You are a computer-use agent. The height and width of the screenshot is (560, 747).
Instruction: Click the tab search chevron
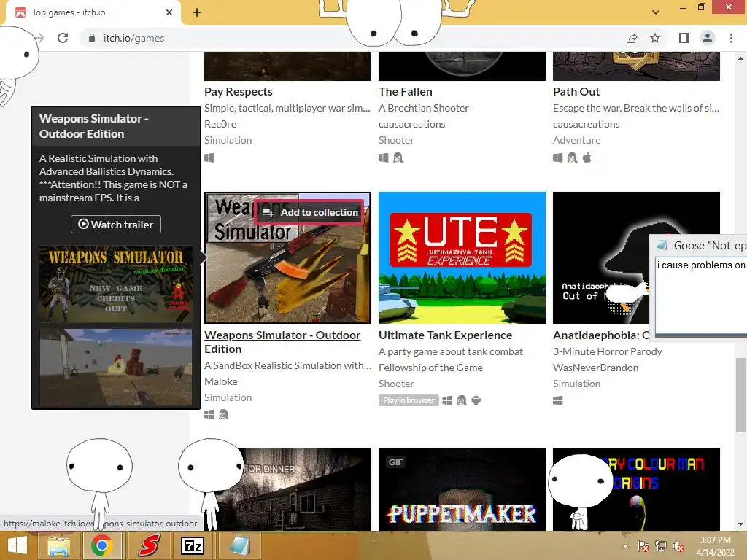tap(656, 12)
